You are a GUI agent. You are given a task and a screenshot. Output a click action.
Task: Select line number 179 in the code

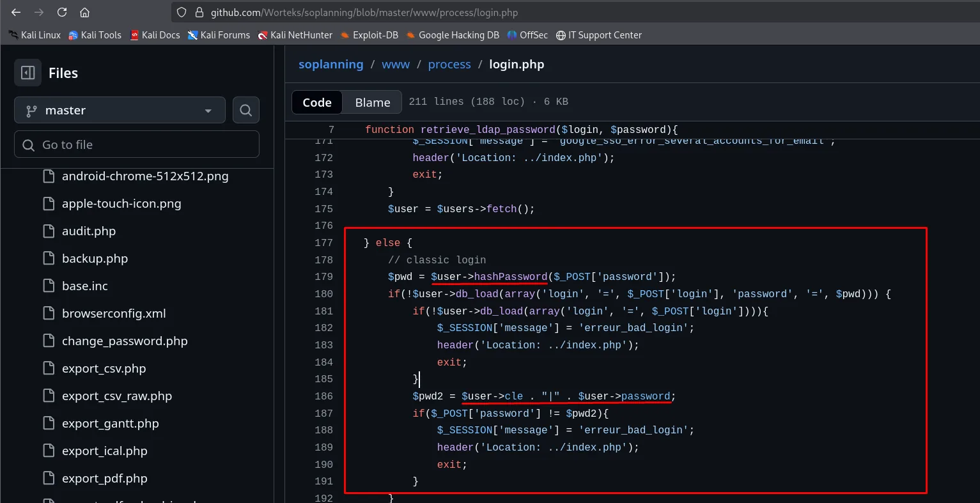point(323,277)
